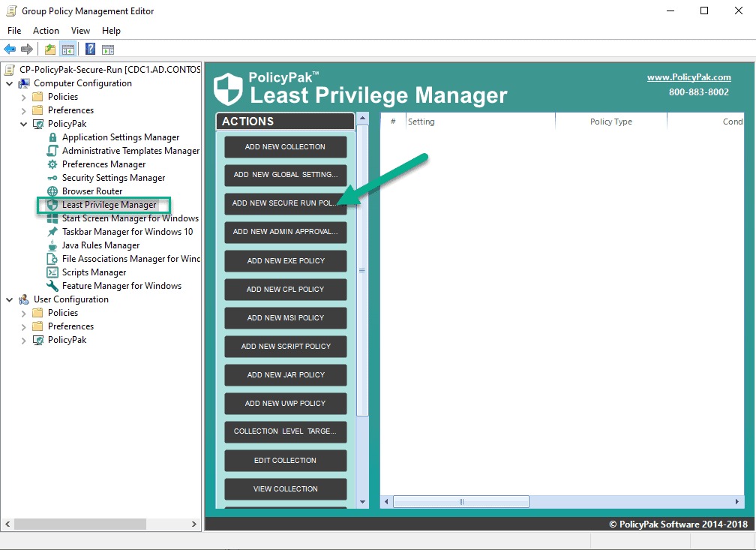This screenshot has width=756, height=550.
Task: Open the File menu
Action: (14, 31)
